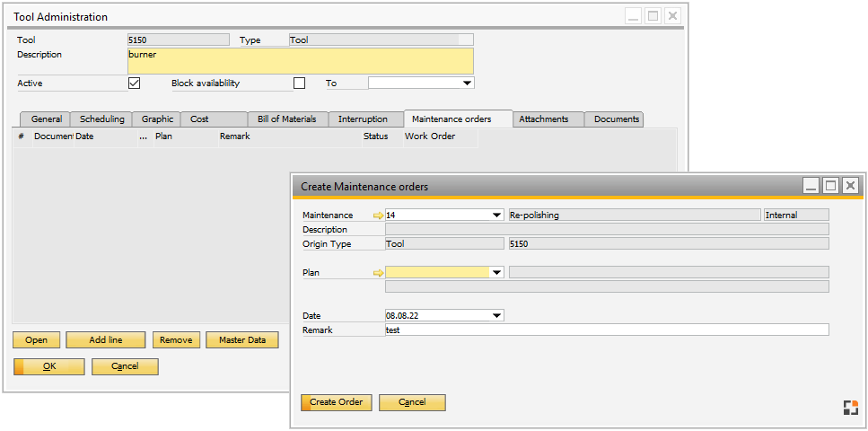868x431 pixels.
Task: Close the Create Maintenance orders dialog
Action: coord(850,186)
